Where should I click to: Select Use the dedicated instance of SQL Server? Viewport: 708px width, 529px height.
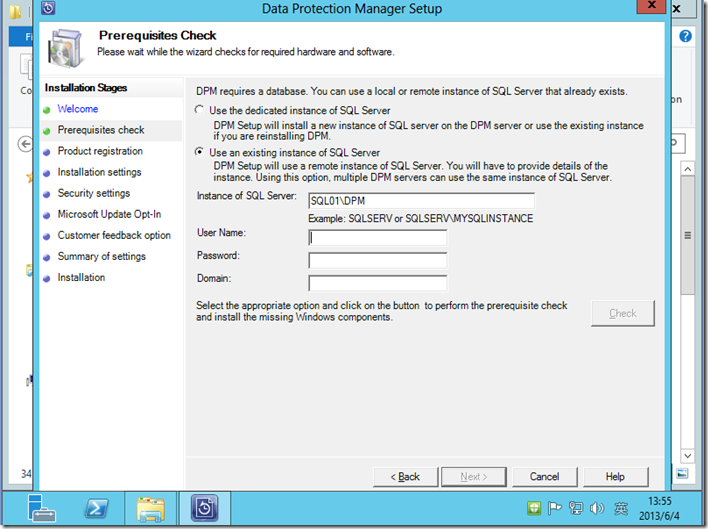pos(199,110)
